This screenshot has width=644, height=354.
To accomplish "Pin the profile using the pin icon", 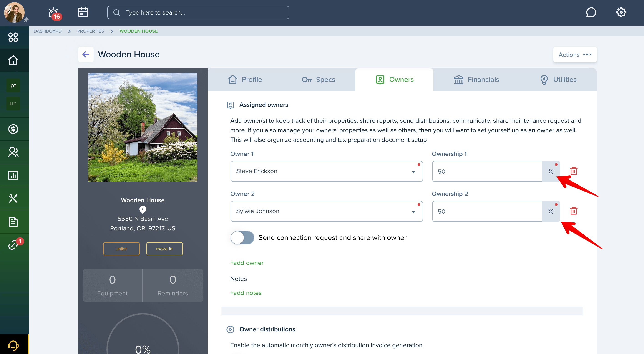I will (26, 20).
